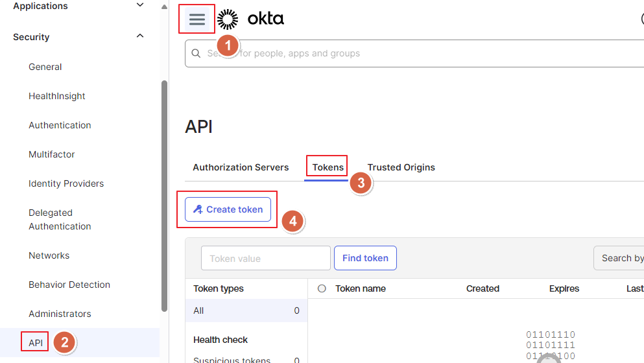Open the Search by dropdown
This screenshot has height=363, width=644.
619,258
